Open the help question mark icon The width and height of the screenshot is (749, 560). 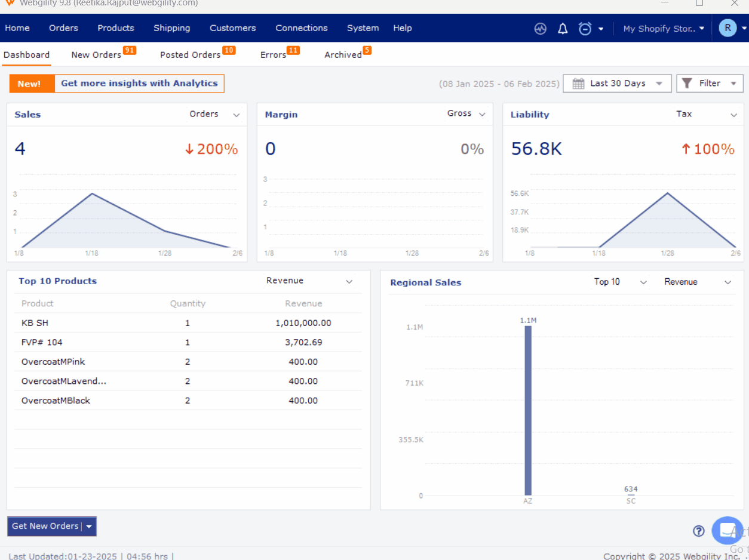[699, 531]
